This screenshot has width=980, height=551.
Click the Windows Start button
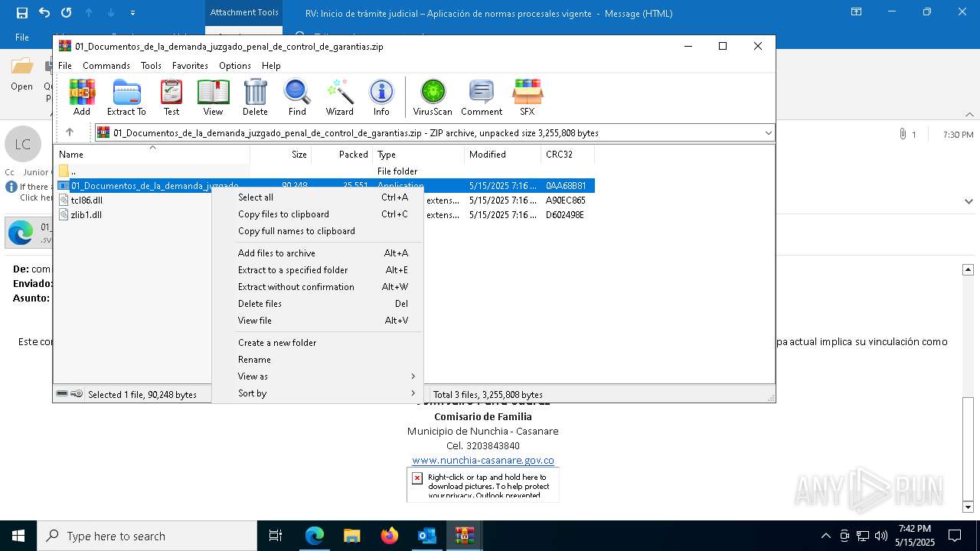click(18, 536)
